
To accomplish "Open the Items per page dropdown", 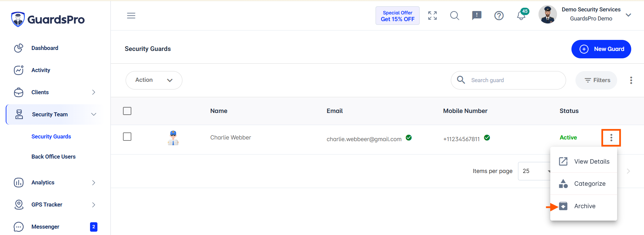I will click(535, 171).
